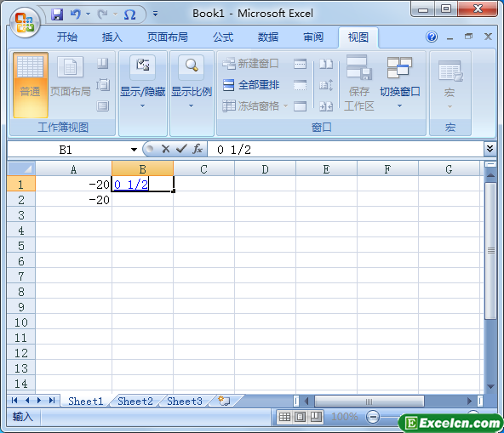This screenshot has width=504, height=433.
Task: Click the Arrange All (全部重排) icon
Action: coord(228,85)
